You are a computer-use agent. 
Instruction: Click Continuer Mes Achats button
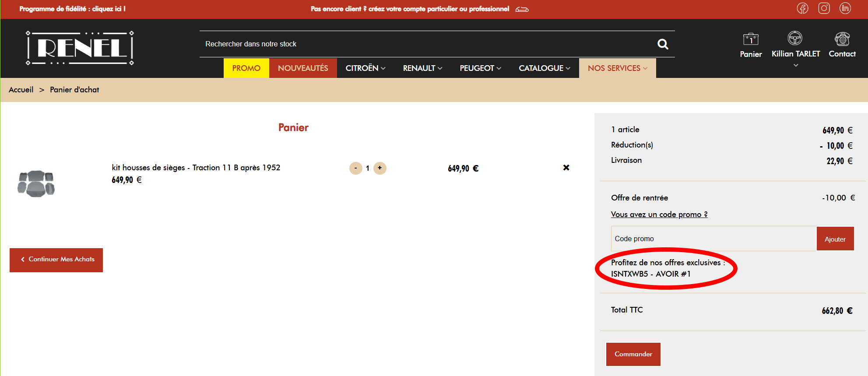click(56, 260)
